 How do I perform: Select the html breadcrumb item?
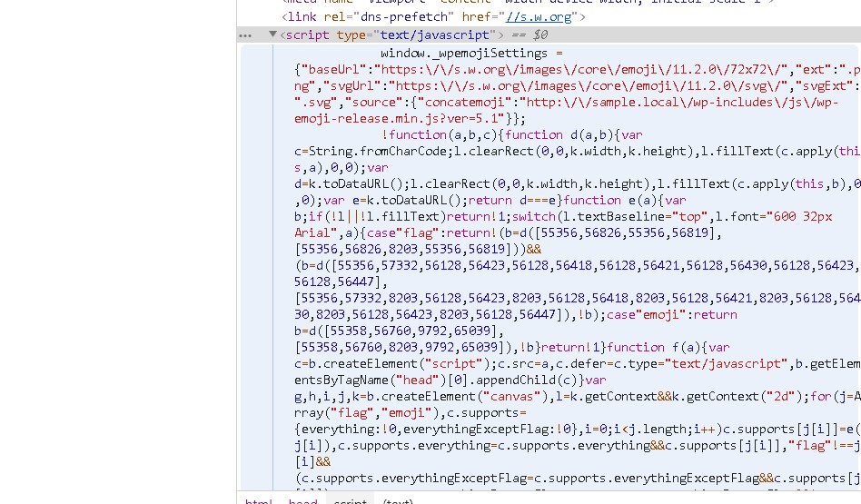coord(259,501)
